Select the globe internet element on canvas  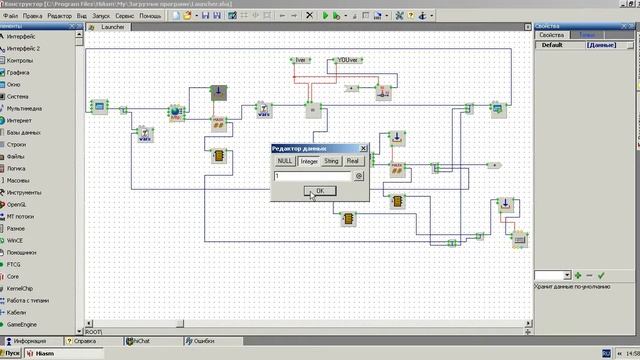pyautogui.click(x=176, y=113)
